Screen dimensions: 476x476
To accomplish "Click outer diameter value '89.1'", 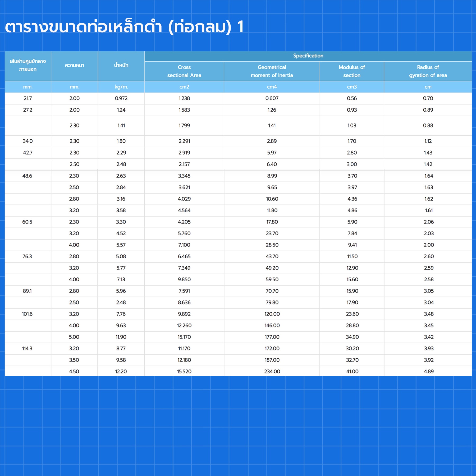I will (x=27, y=291).
